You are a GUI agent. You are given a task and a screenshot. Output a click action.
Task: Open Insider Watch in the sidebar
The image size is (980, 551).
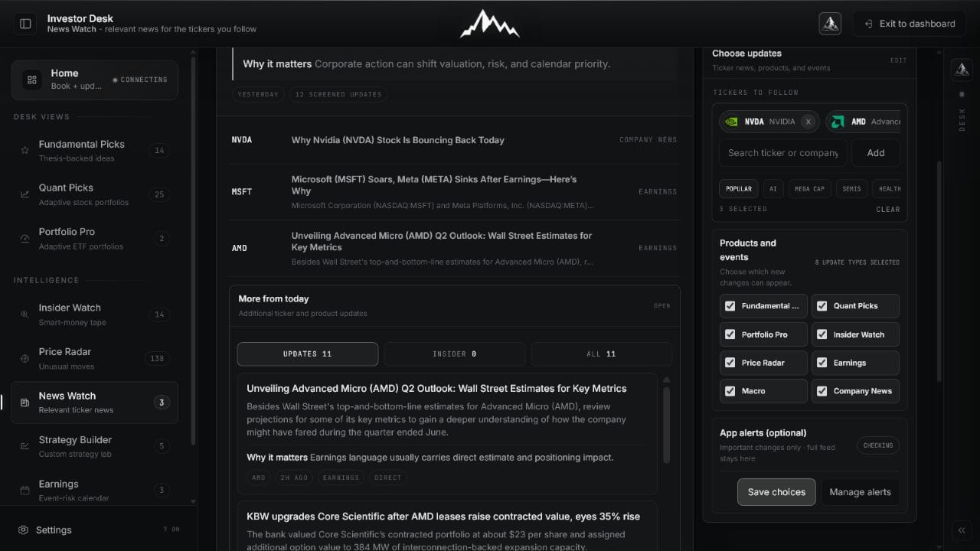click(x=94, y=315)
